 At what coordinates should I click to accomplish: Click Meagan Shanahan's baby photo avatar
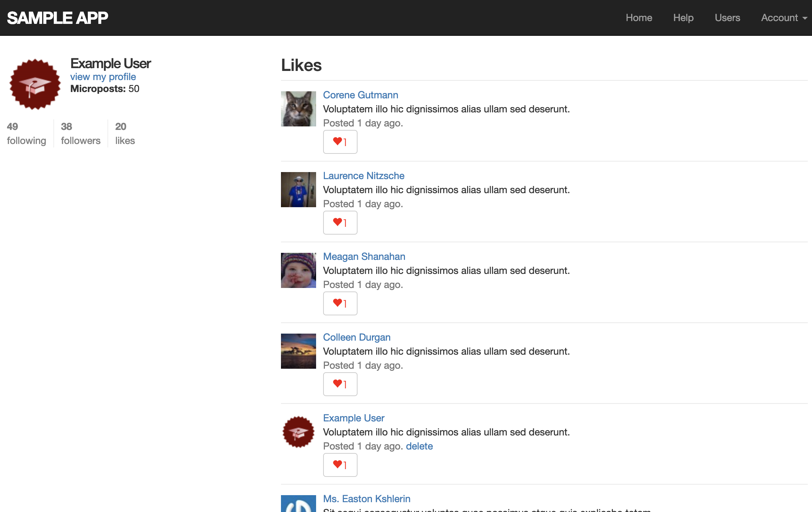tap(298, 270)
